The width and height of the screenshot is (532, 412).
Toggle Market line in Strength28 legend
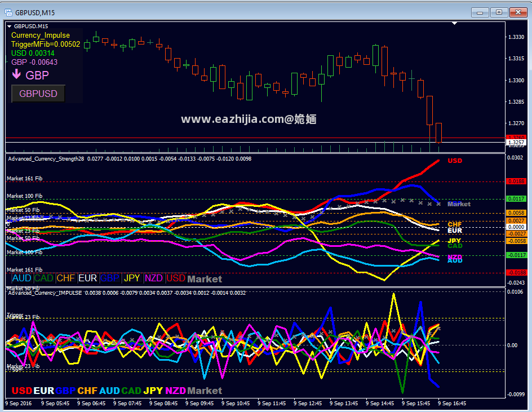point(205,279)
